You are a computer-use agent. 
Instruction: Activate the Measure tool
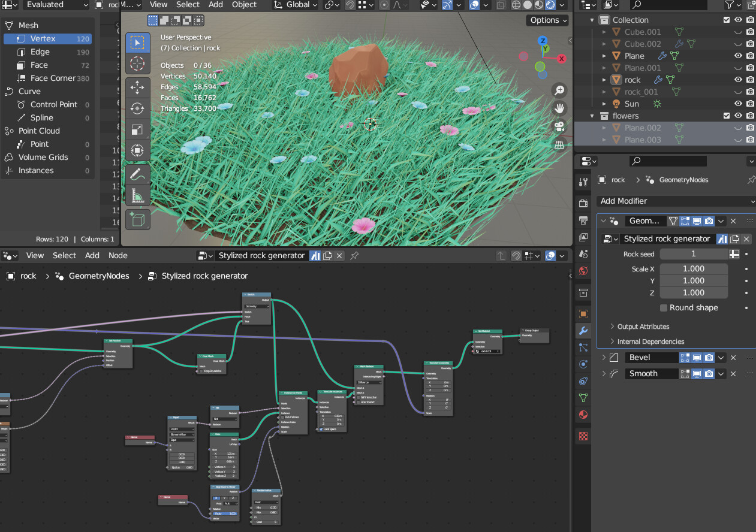[137, 195]
